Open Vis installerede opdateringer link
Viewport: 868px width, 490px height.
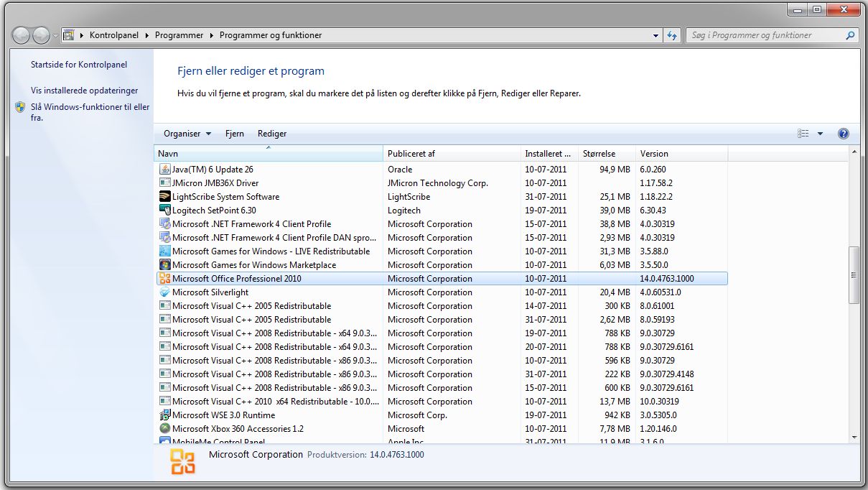pos(84,91)
